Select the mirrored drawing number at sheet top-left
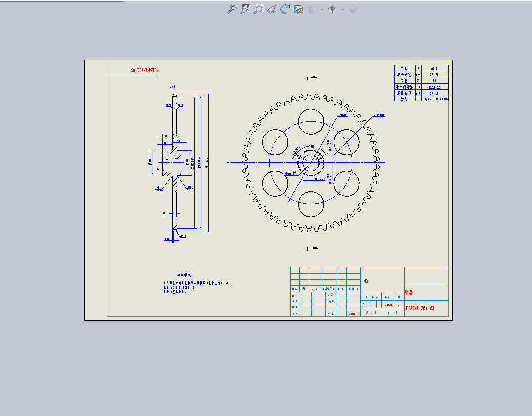This screenshot has height=416, width=532. point(144,70)
